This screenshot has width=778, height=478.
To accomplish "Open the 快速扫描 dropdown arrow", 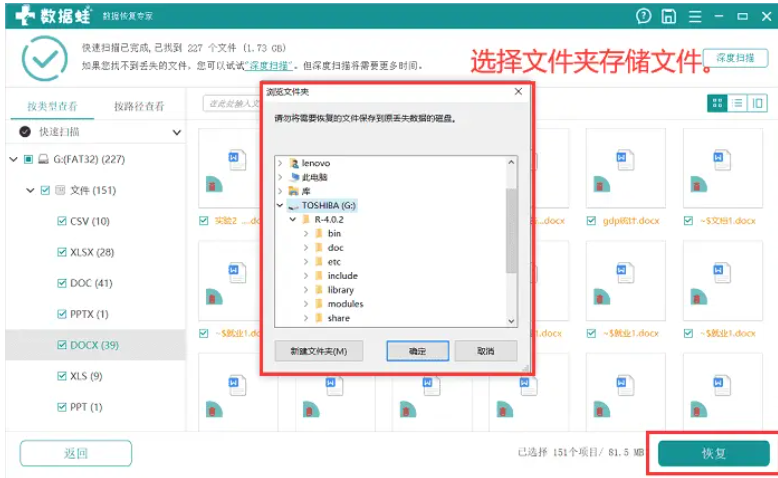I will click(177, 133).
